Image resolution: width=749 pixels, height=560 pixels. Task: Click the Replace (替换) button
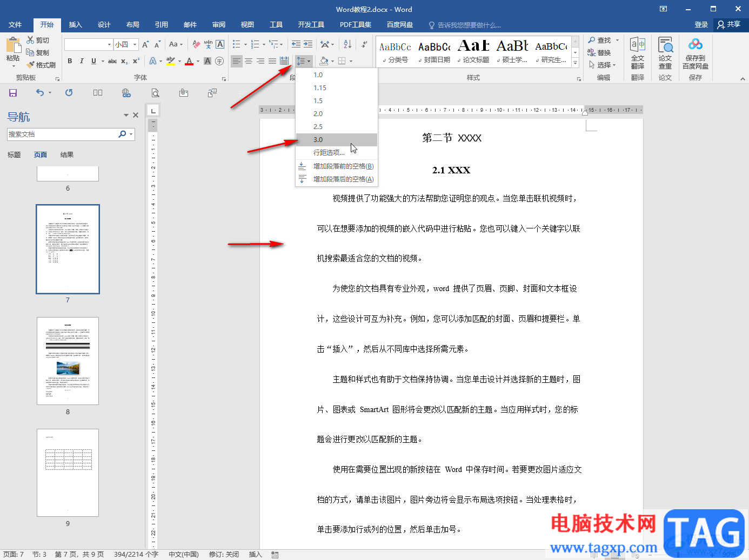(599, 52)
